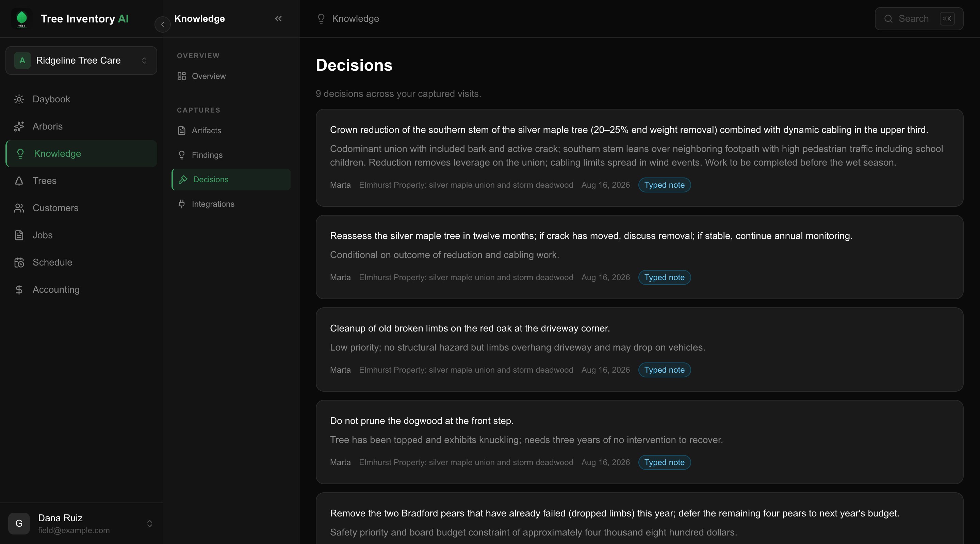This screenshot has height=544, width=980.
Task: Click Elmhurst Property link on the red oak card
Action: [465, 370]
